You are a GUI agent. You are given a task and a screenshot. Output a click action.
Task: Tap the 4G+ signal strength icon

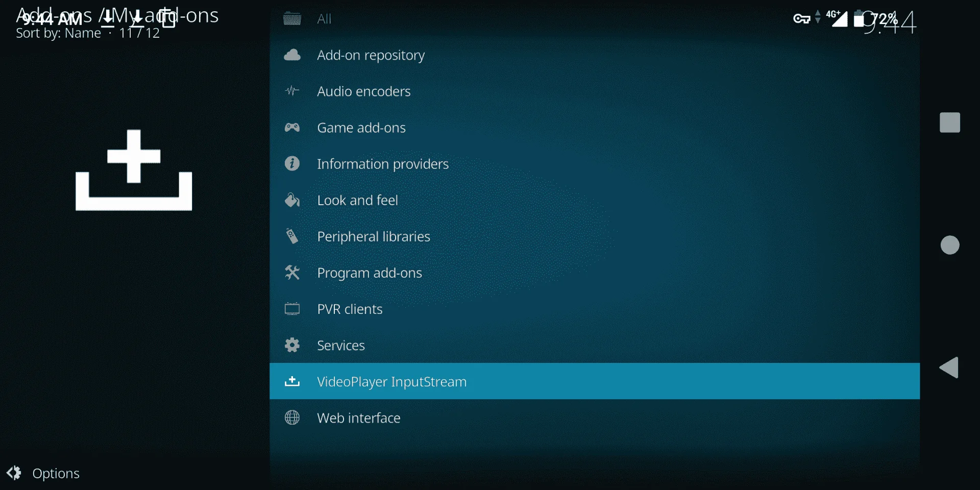point(837,18)
